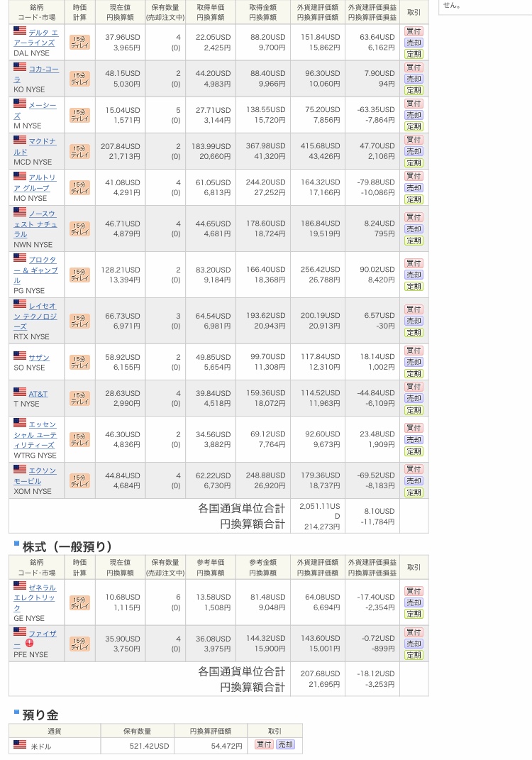Click 買付 button for MO row
The height and width of the screenshot is (760, 532).
tap(414, 177)
